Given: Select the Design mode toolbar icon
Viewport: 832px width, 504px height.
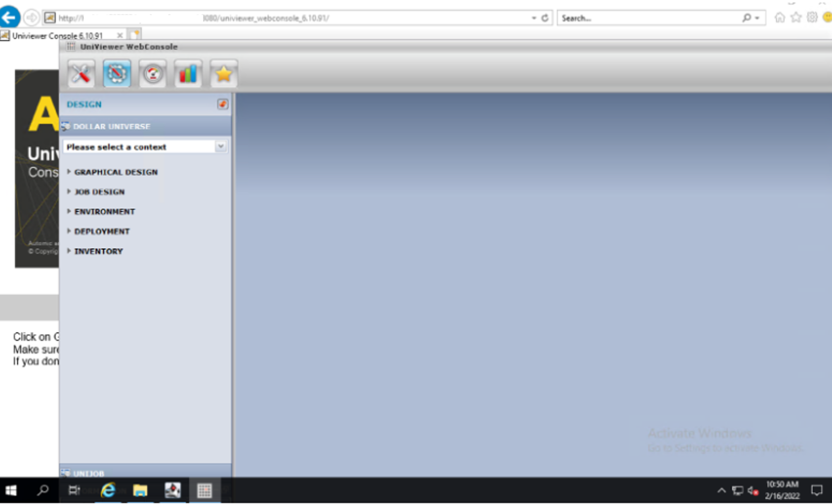Looking at the screenshot, I should coord(117,74).
